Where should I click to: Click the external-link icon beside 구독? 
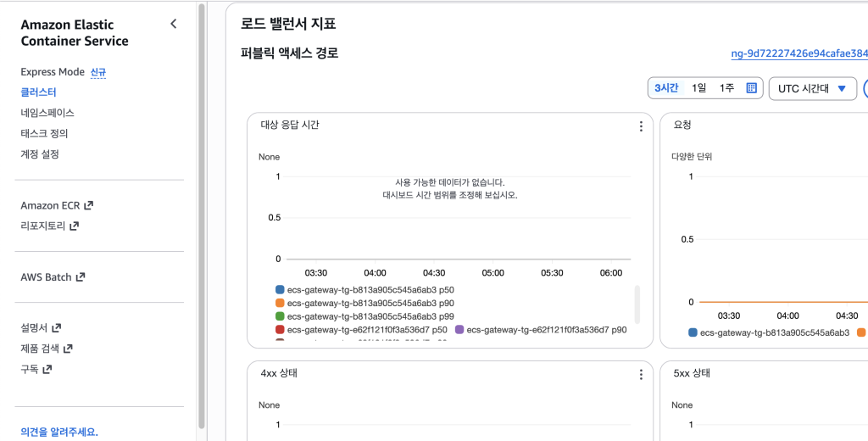click(x=47, y=370)
